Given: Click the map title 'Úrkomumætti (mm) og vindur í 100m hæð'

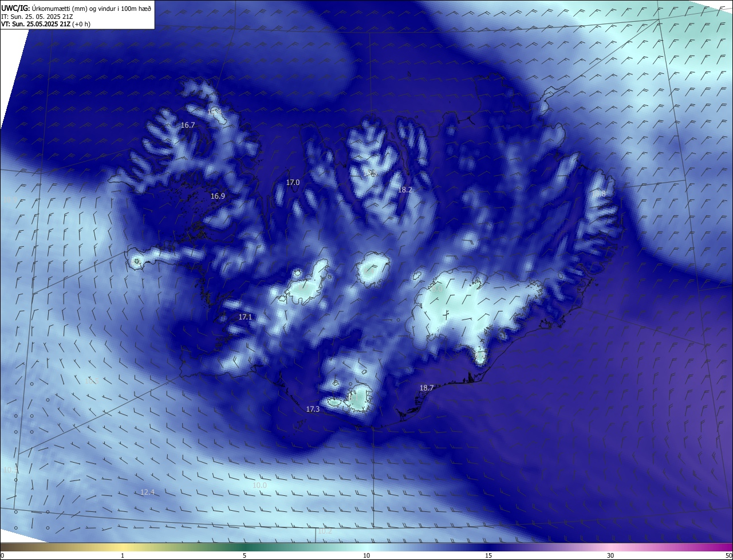Looking at the screenshot, I should 92,8.
